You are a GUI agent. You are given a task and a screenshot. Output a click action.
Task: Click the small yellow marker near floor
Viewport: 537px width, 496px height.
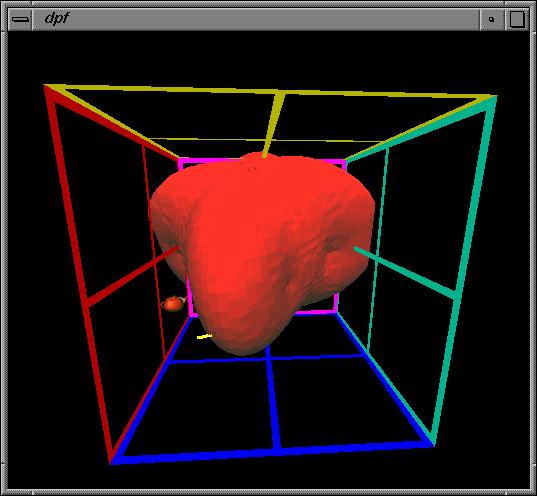coord(205,336)
